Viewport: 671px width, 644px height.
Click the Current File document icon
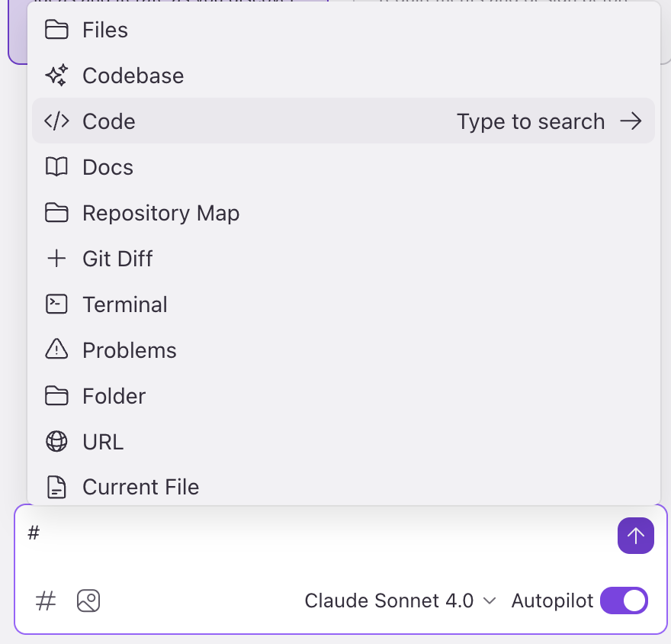pyautogui.click(x=56, y=488)
